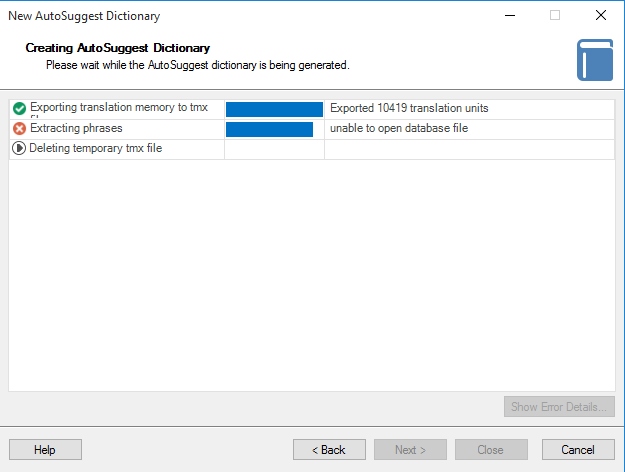Go back using the < Back button
The image size is (625, 472).
coord(329,450)
